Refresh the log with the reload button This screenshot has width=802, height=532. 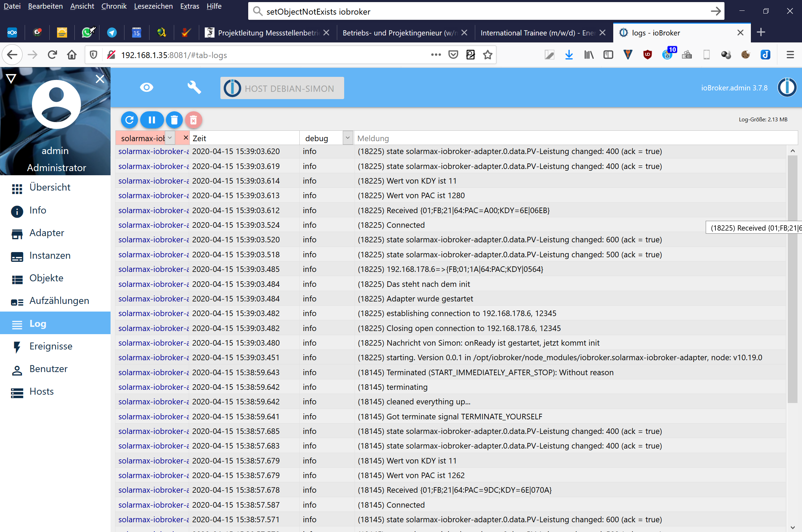click(129, 120)
